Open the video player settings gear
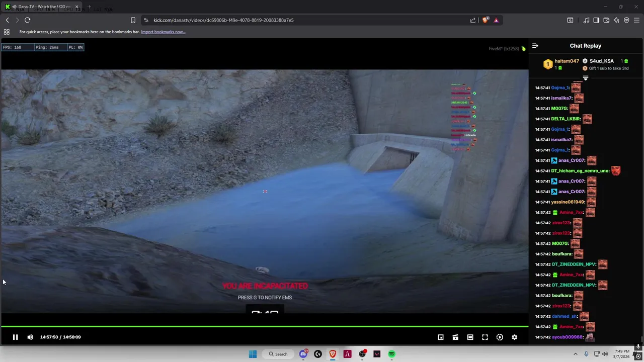Screen dimensions: 644x362 [514, 337]
